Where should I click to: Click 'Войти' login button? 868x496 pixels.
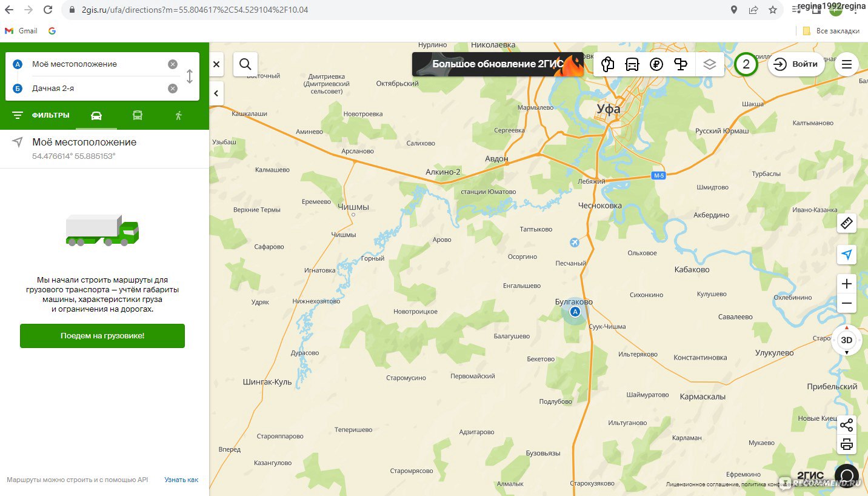pyautogui.click(x=796, y=64)
